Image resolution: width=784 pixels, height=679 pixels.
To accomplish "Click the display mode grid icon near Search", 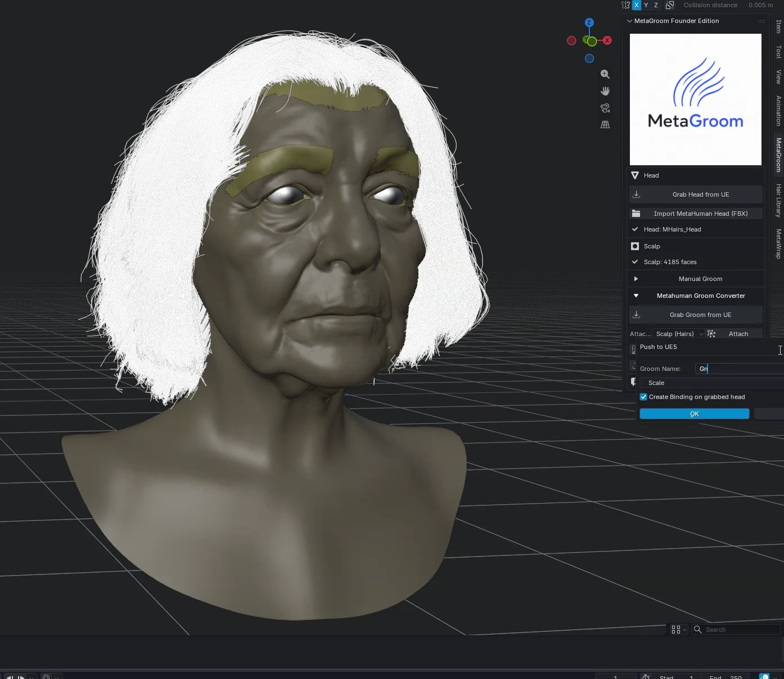I will tap(676, 630).
